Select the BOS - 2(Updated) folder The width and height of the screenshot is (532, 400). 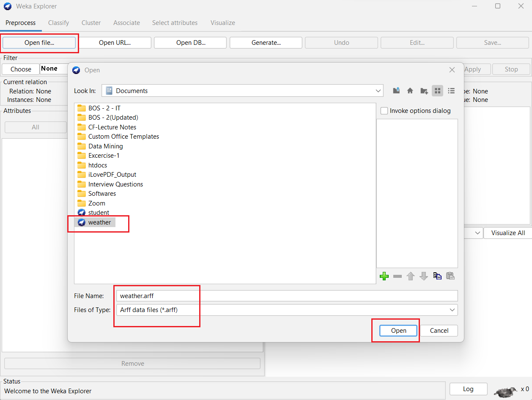click(108, 118)
